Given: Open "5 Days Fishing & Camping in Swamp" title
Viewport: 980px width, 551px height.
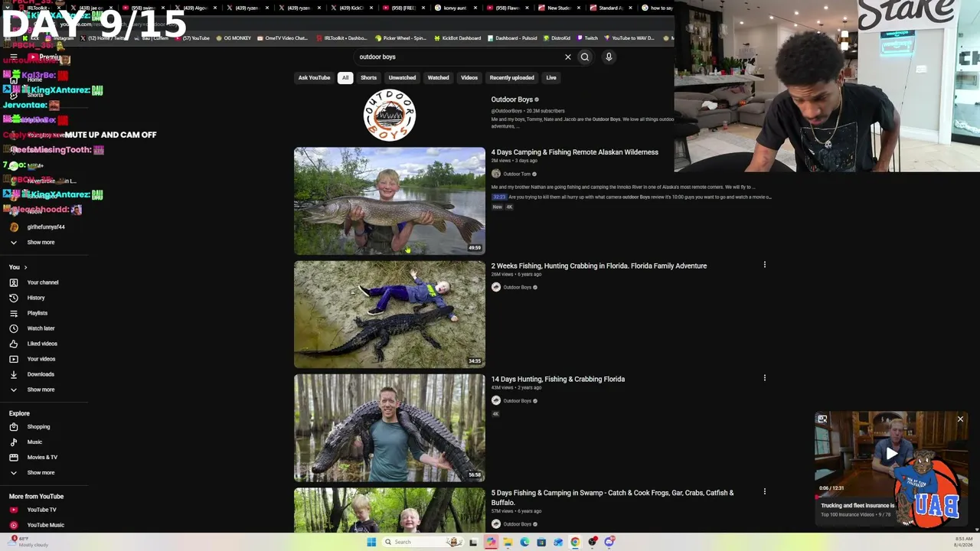Looking at the screenshot, I should click(x=612, y=497).
